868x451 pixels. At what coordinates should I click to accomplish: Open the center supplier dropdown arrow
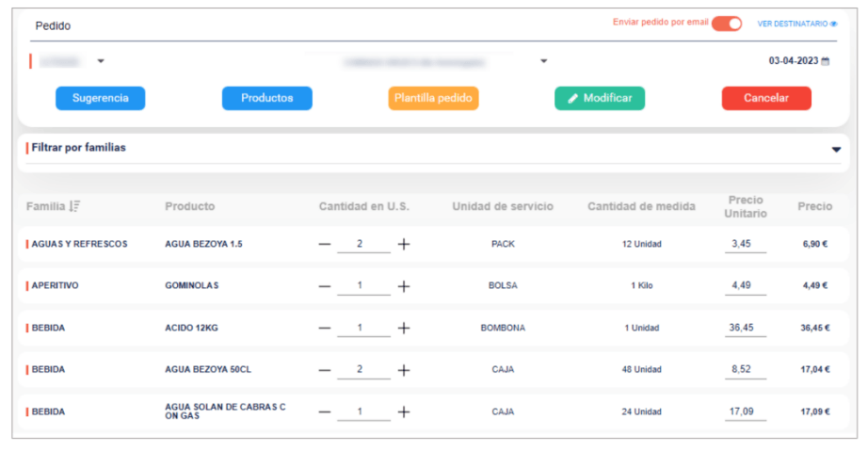point(543,62)
